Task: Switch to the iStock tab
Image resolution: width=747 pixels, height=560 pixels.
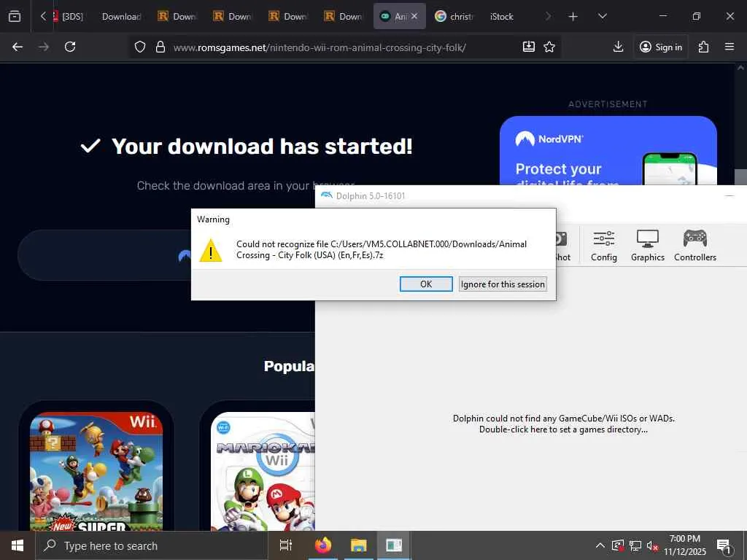Action: point(502,16)
